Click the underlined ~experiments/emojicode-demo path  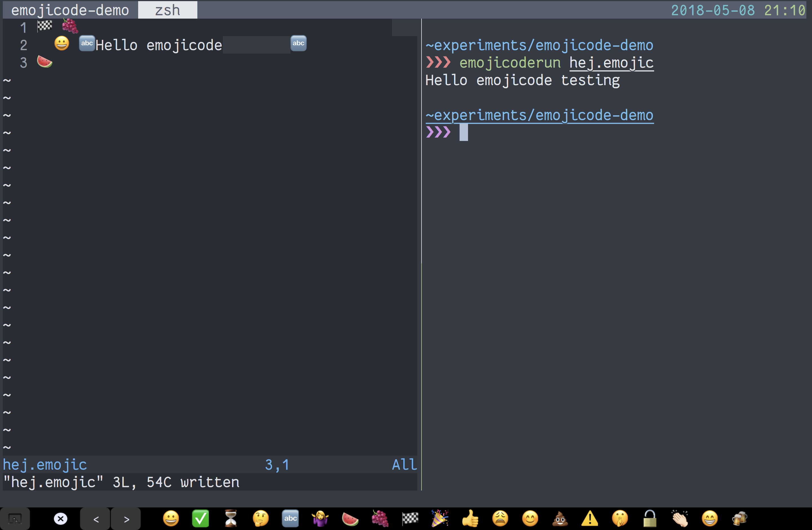[539, 115]
